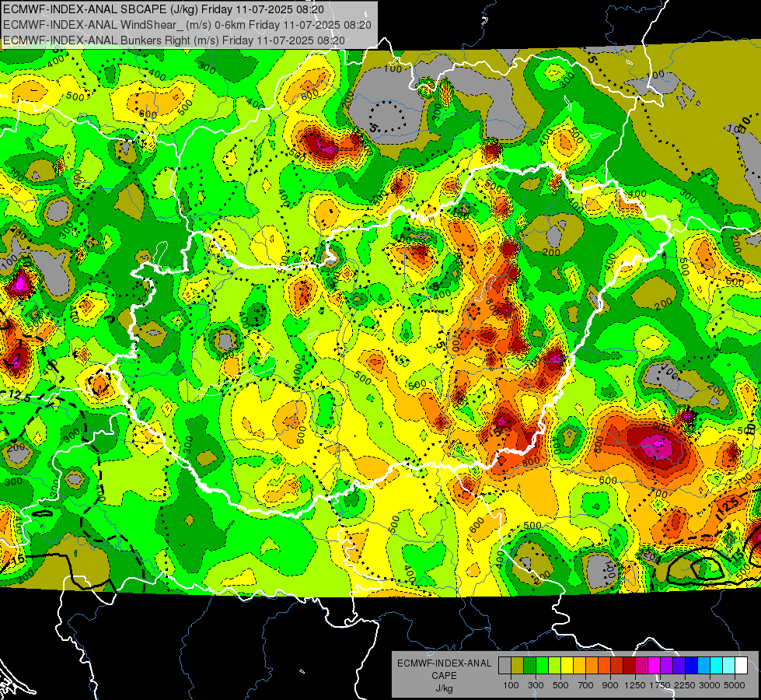Click the bright magenta swatch left of 1750

(x=655, y=666)
